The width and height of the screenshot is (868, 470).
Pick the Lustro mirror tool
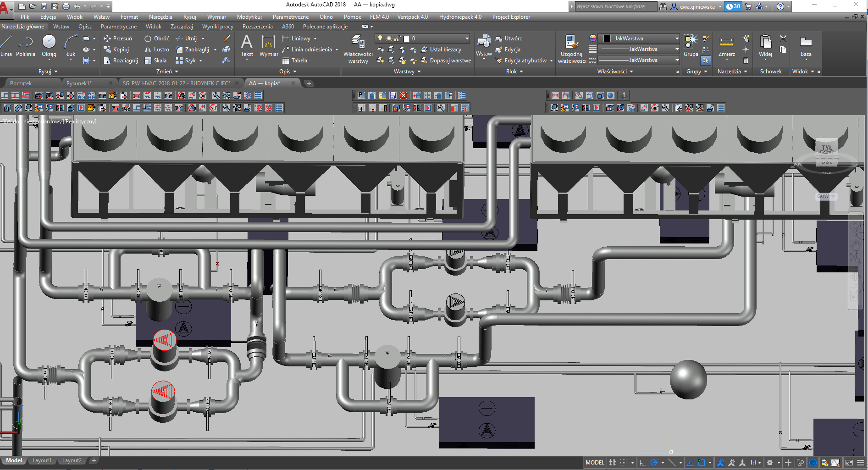tap(157, 50)
